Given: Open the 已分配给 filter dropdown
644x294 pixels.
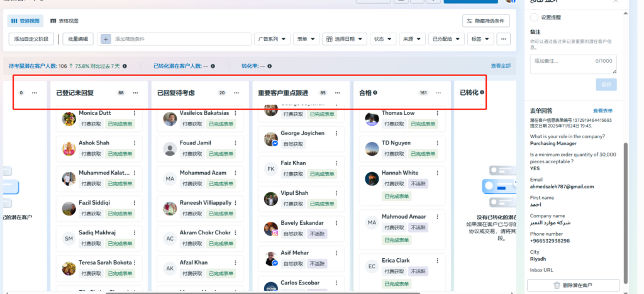Looking at the screenshot, I should (445, 39).
